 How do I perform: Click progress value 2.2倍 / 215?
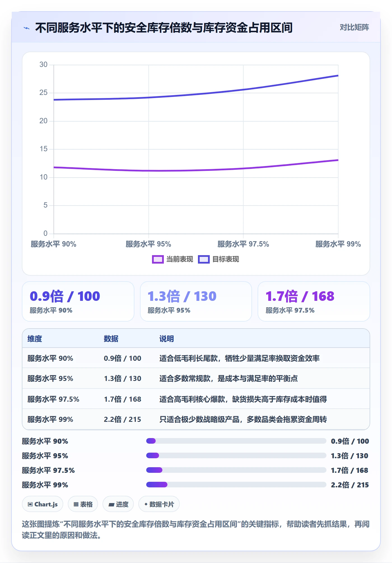pyautogui.click(x=350, y=485)
